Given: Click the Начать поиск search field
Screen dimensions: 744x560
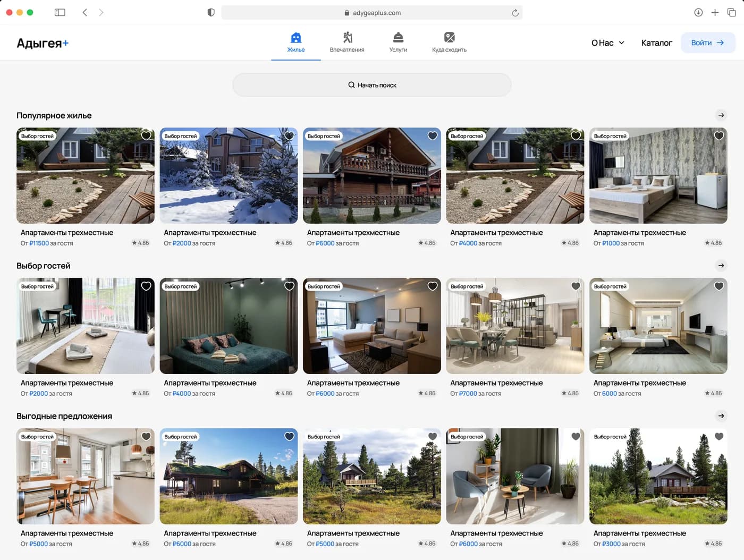Looking at the screenshot, I should tap(372, 85).
